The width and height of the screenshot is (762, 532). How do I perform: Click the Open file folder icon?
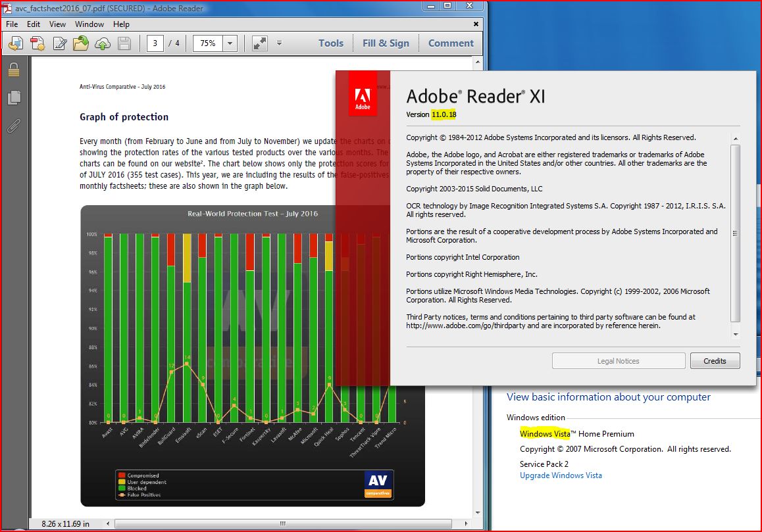pyautogui.click(x=81, y=43)
